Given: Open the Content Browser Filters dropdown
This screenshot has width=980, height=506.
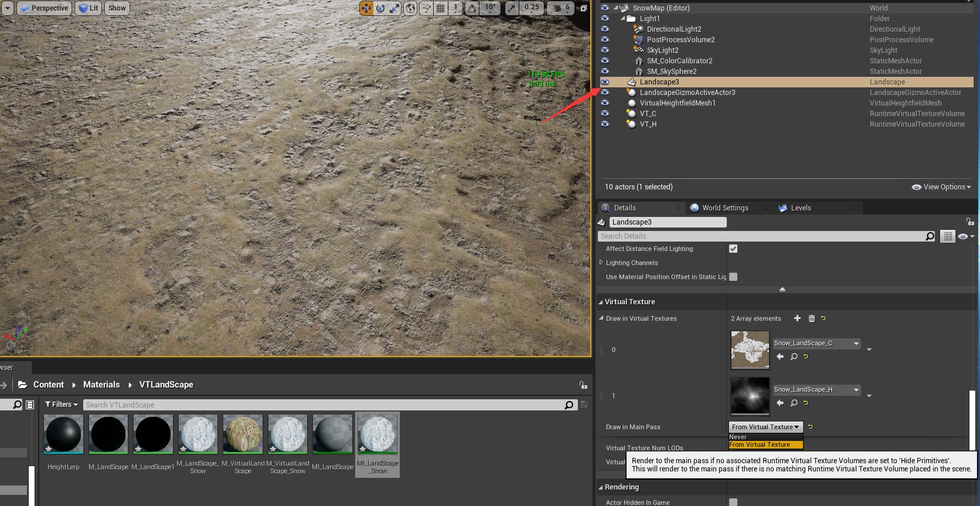Looking at the screenshot, I should point(62,405).
